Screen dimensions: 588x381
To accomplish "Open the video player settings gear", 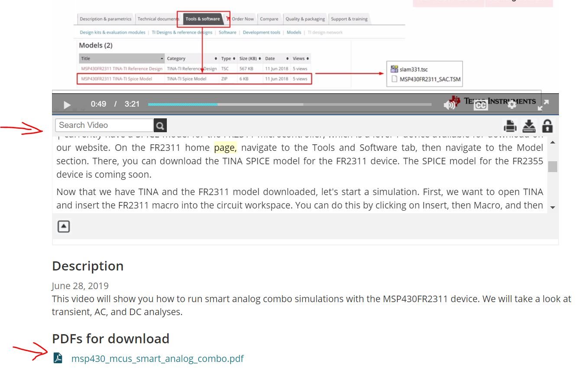I will point(512,104).
